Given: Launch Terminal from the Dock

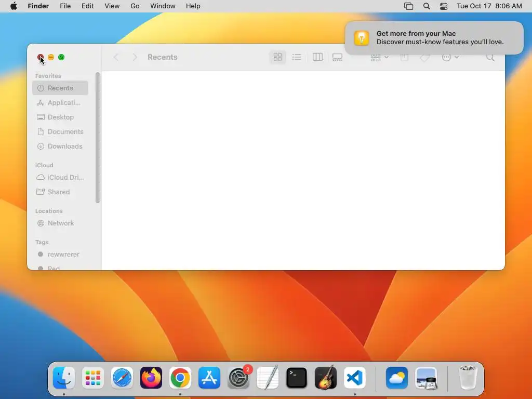Looking at the screenshot, I should (x=297, y=378).
